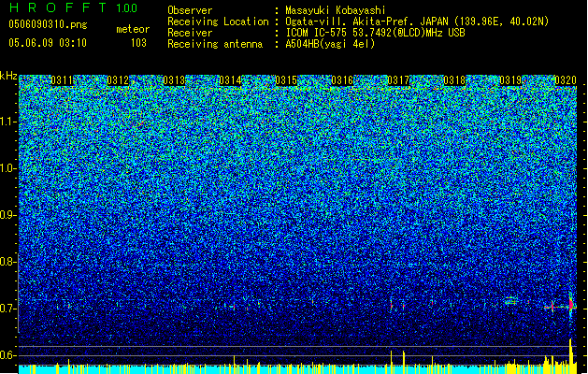588x374 pixels.
Task: Click the red meteor echo at 0317
Action: (391, 306)
